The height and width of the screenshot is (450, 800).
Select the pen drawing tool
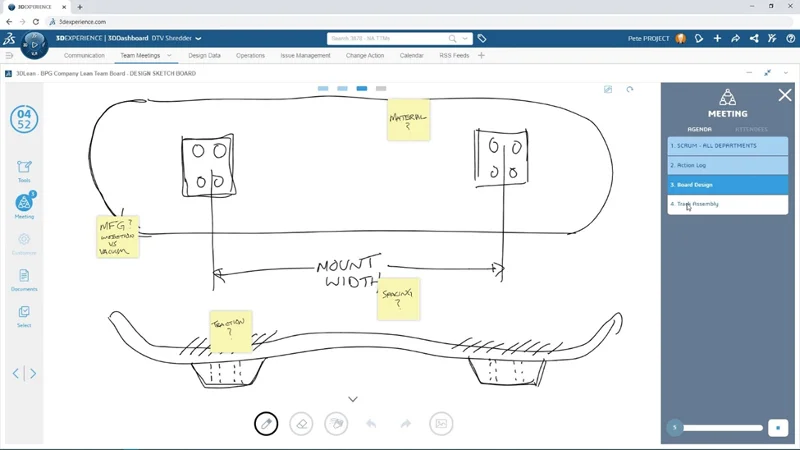pos(266,424)
